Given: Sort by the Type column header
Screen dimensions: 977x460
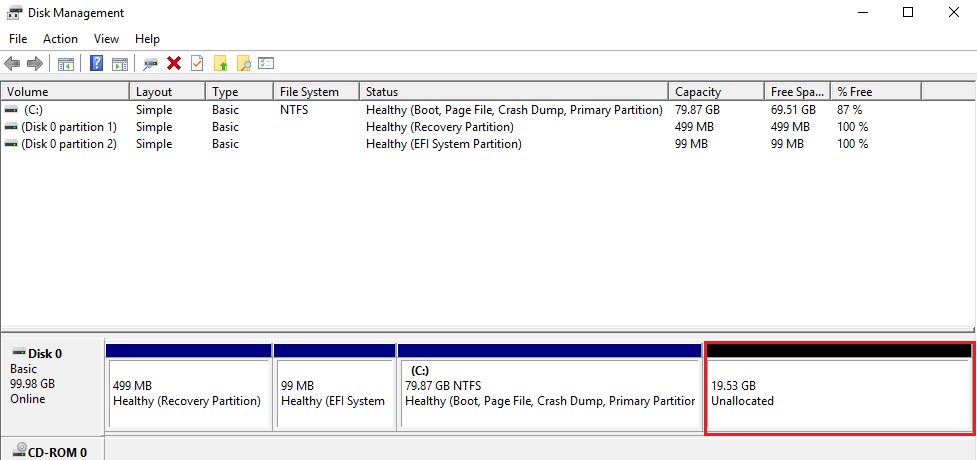Looking at the screenshot, I should (x=239, y=92).
